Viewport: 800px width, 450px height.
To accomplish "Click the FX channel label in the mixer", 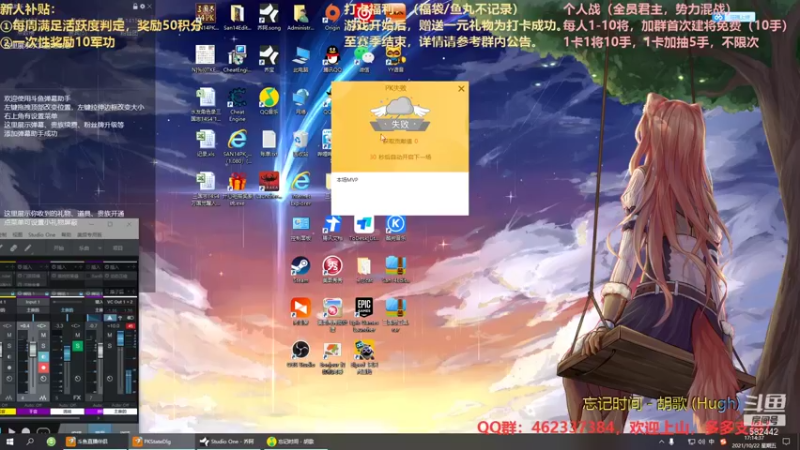I will 77,397.
